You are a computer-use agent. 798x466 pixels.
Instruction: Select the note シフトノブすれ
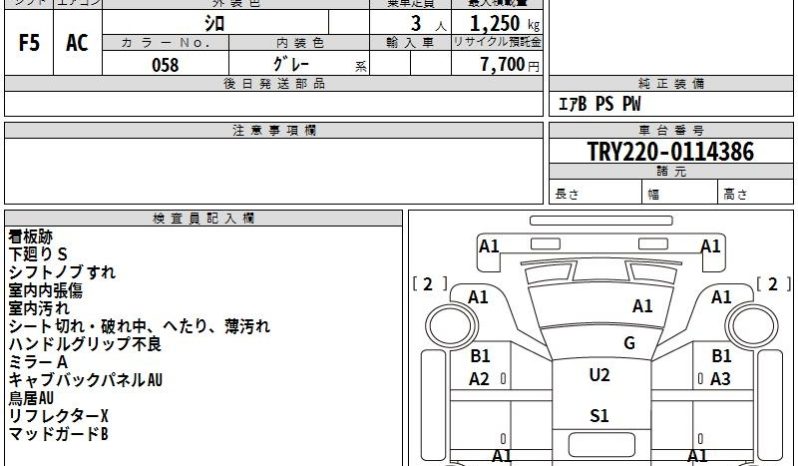click(62, 272)
